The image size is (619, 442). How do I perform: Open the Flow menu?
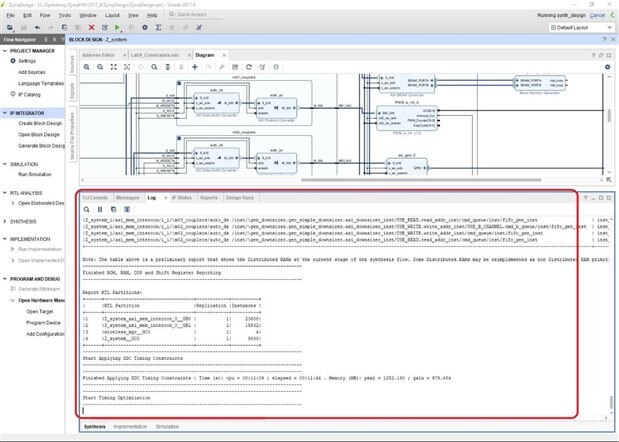pyautogui.click(x=43, y=16)
